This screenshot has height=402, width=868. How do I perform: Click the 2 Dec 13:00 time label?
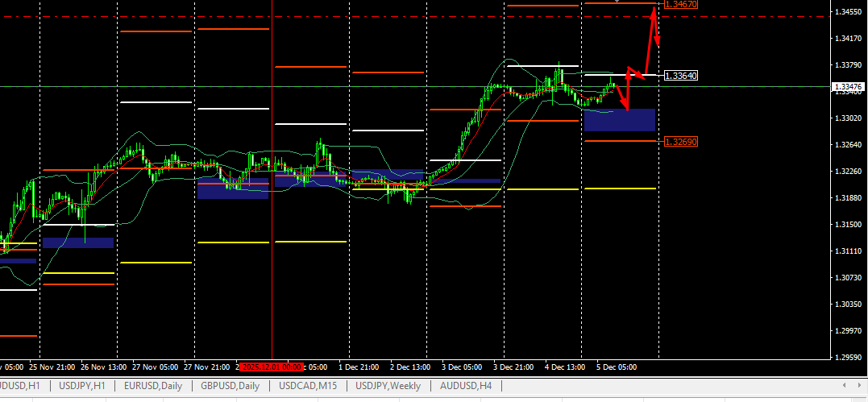[409, 367]
